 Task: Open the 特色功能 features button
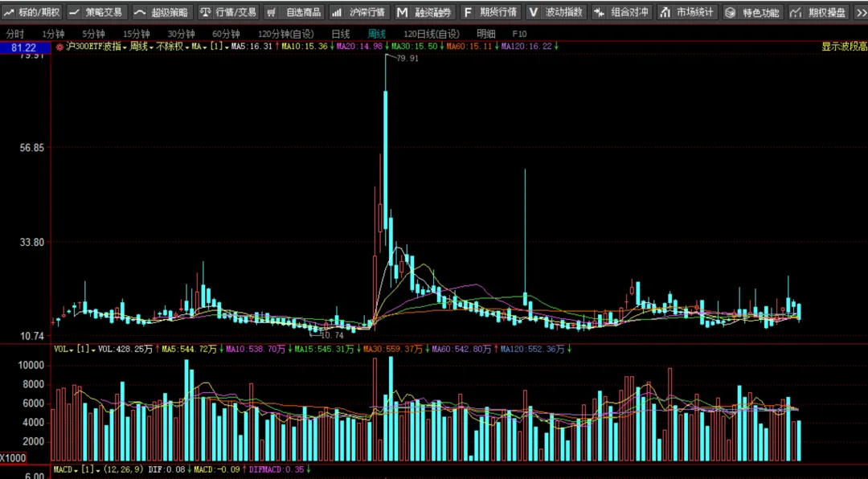[x=752, y=12]
